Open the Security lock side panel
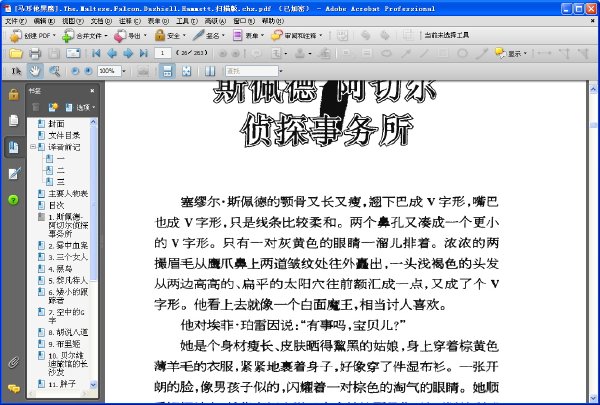Screen dimensions: 600x405 13,94
